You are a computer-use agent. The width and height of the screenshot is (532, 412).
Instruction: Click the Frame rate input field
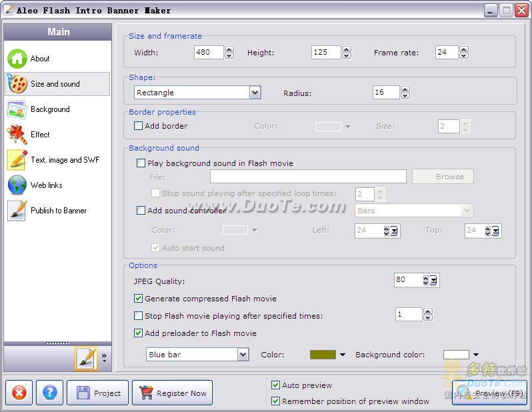coord(447,52)
